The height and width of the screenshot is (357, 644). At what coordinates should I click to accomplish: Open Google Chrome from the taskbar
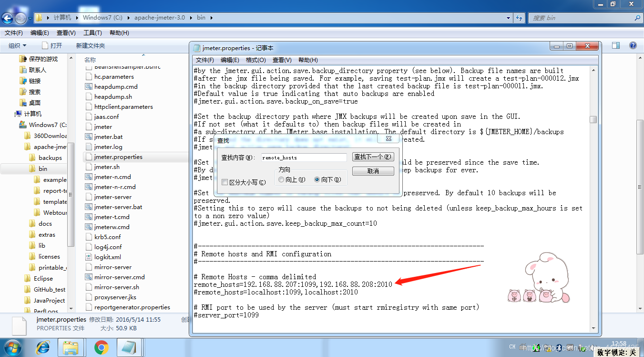tap(101, 347)
